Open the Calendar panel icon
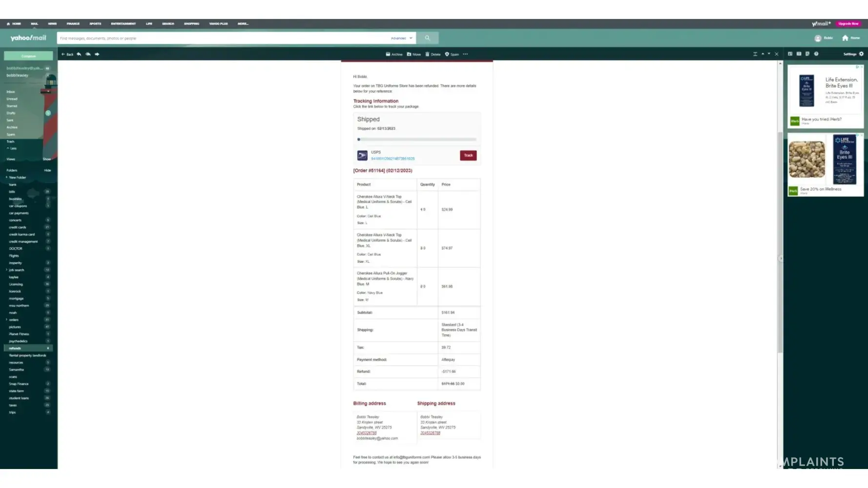The width and height of the screenshot is (868, 488). pos(799,54)
